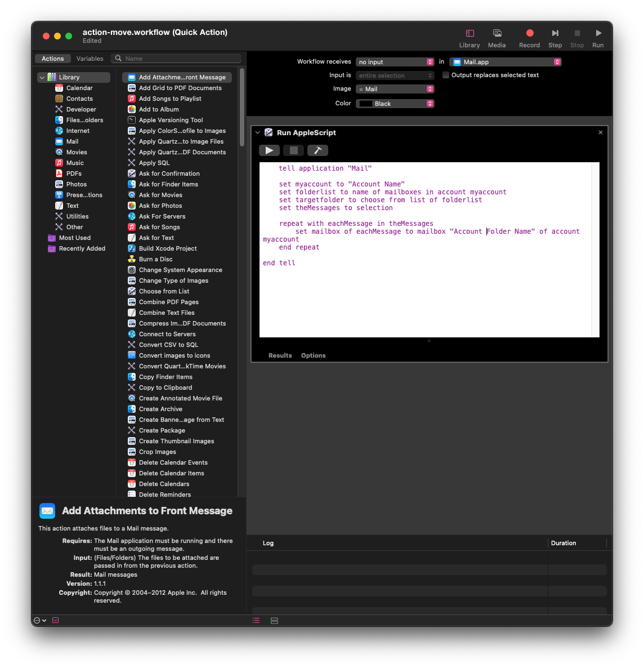The image size is (644, 668).
Task: Open the Recently Added smart folder
Action: point(76,248)
